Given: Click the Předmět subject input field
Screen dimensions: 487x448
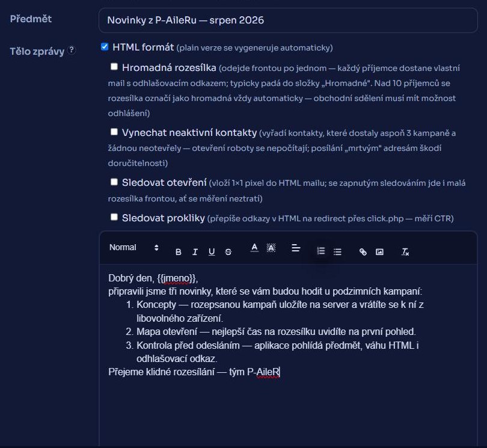Looking at the screenshot, I should 288,20.
